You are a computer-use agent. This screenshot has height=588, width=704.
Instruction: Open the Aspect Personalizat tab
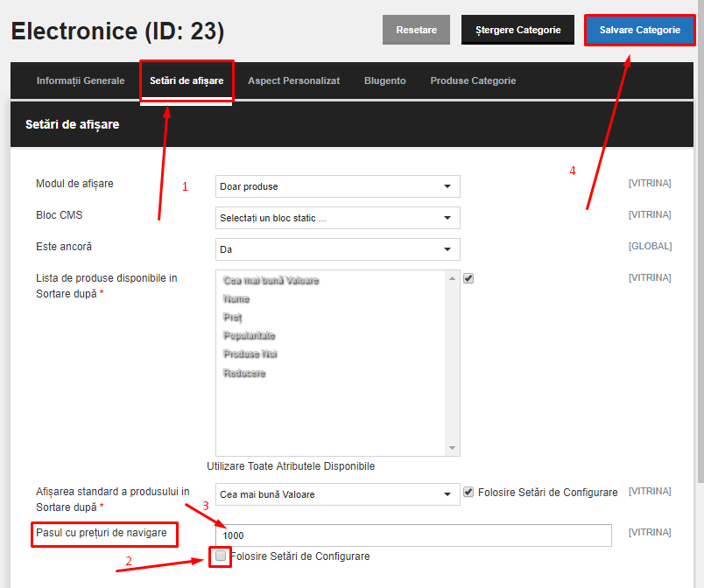click(293, 80)
